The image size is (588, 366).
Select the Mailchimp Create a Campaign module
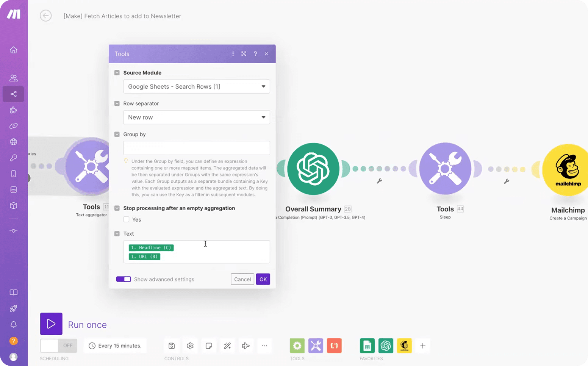[x=567, y=170]
